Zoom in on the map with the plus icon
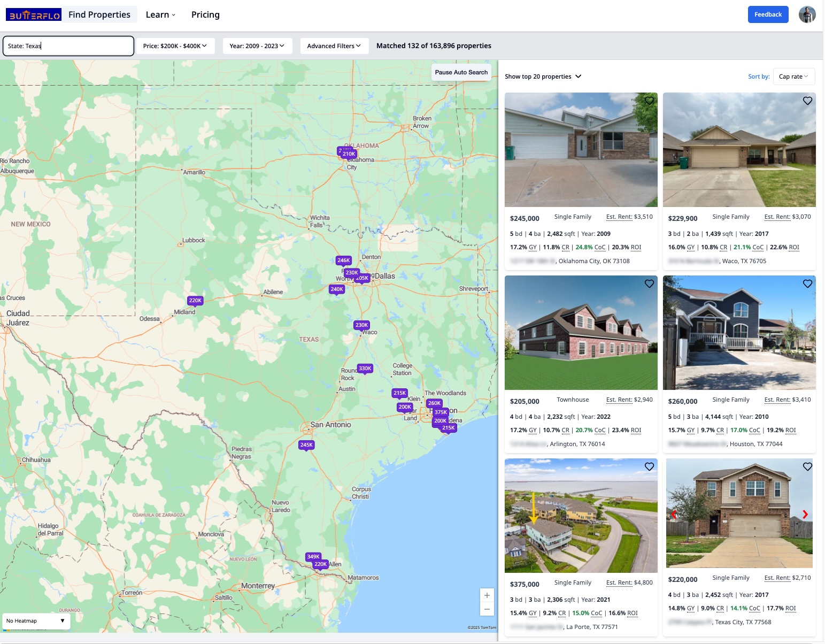The height and width of the screenshot is (644, 825). 487,595
